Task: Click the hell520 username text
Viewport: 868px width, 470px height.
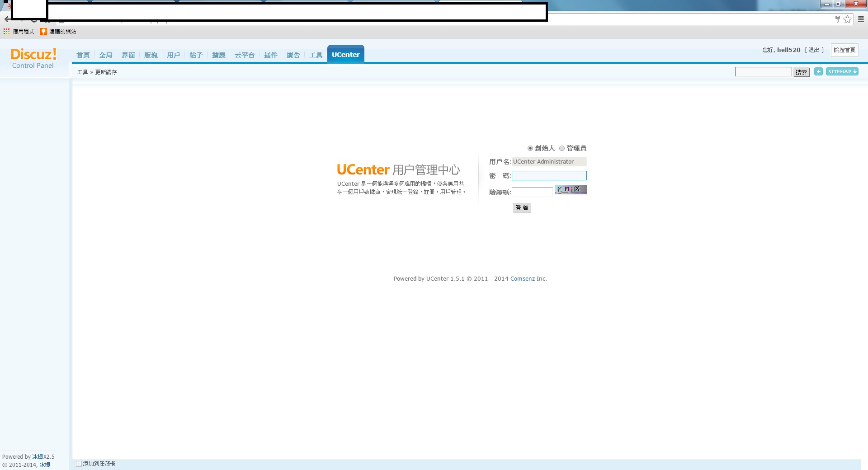Action: click(x=789, y=50)
